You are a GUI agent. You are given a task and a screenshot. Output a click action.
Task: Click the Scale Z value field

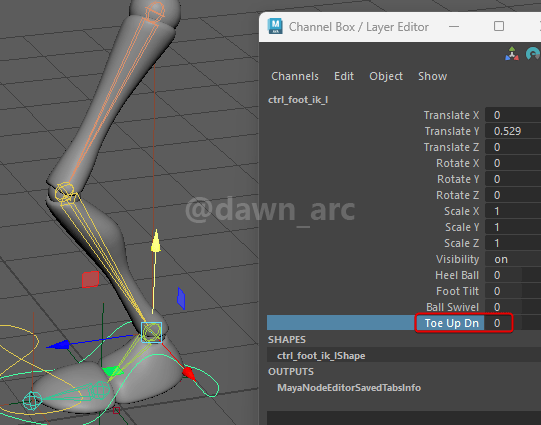click(x=513, y=243)
